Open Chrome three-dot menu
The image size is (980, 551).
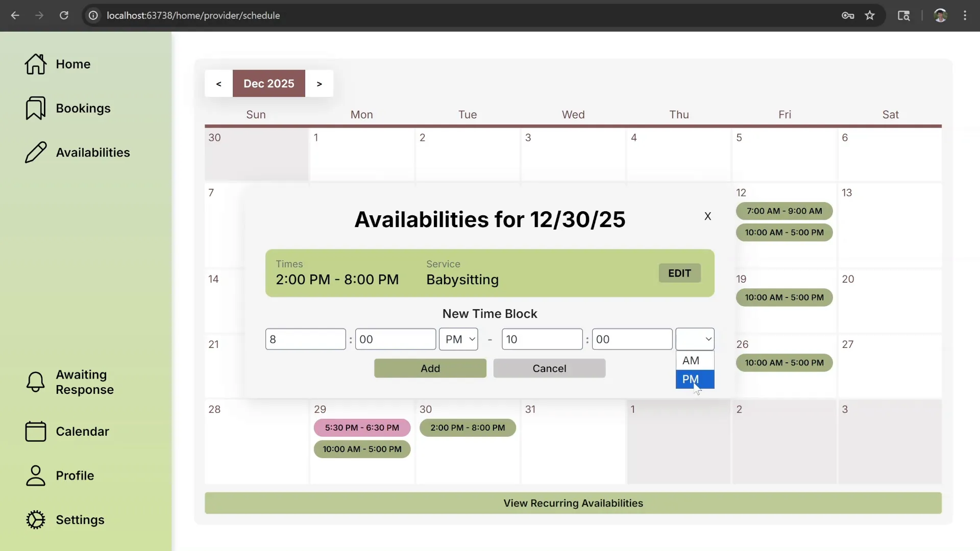[965, 15]
